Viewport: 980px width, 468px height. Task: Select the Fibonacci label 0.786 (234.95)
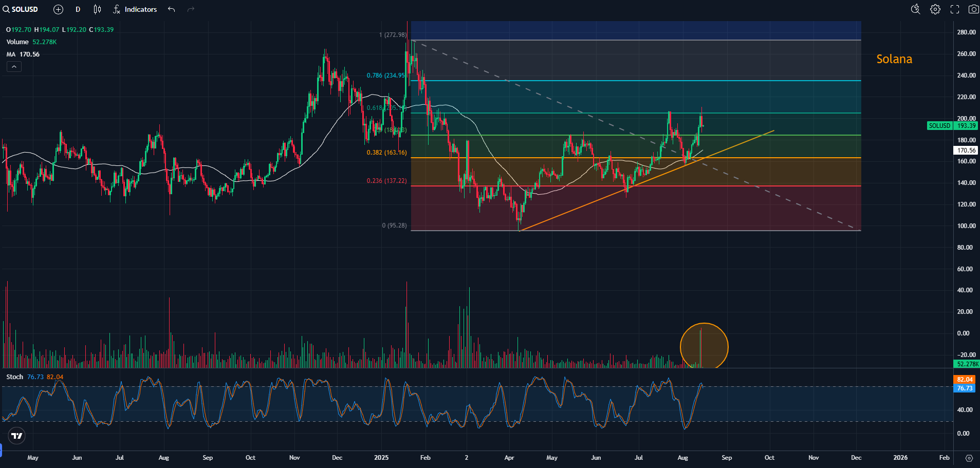(386, 76)
